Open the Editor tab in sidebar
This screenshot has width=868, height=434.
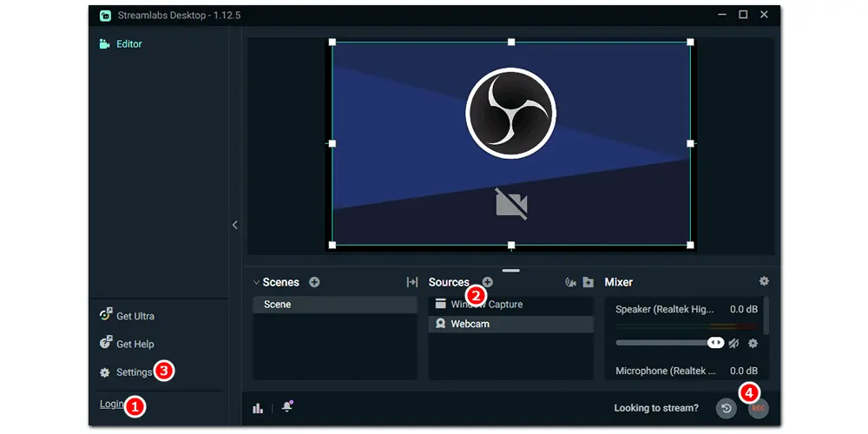121,43
